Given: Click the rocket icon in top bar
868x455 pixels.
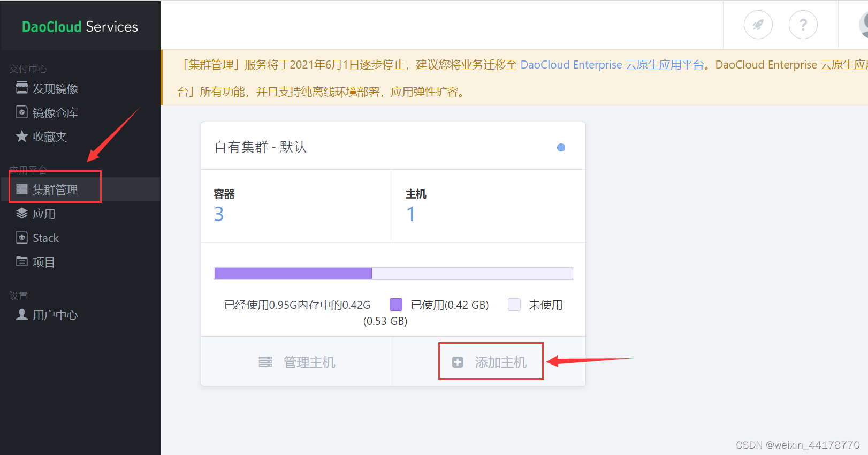Looking at the screenshot, I should pyautogui.click(x=758, y=25).
